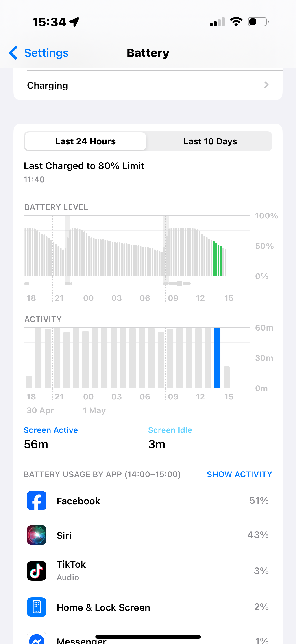
Task: Tap the home indicator bar
Action: click(x=148, y=637)
